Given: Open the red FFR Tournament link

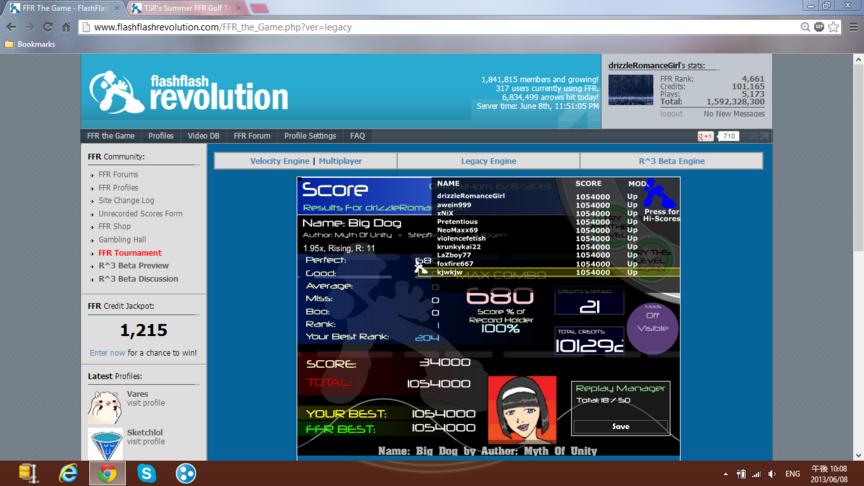Looking at the screenshot, I should coord(130,253).
